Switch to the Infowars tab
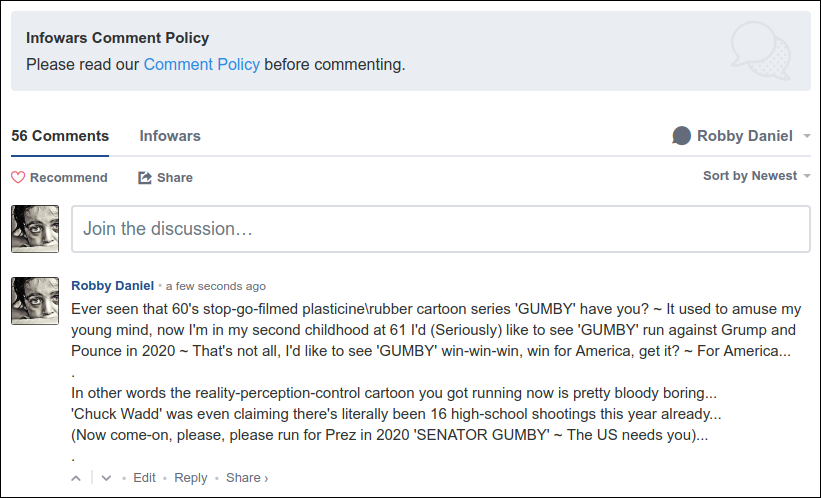821x498 pixels. [170, 136]
